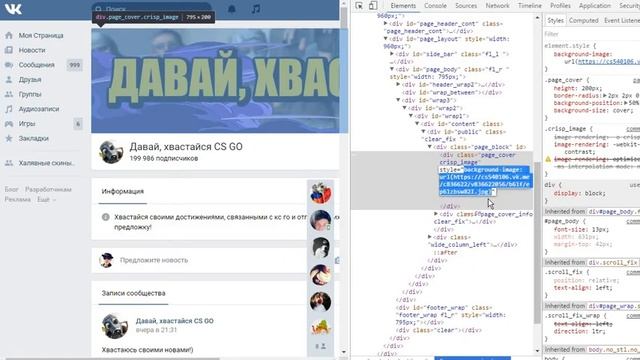Click the Записи сообщества tab heading

(133, 293)
